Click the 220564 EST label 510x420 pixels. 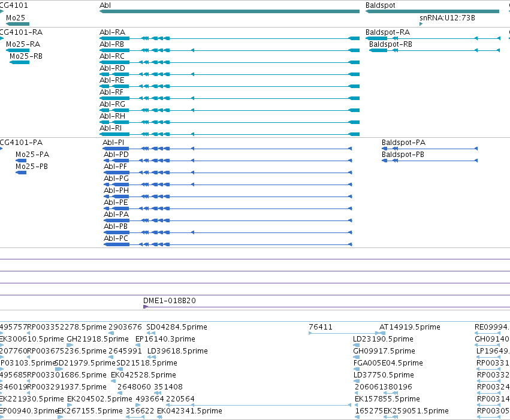(180, 399)
